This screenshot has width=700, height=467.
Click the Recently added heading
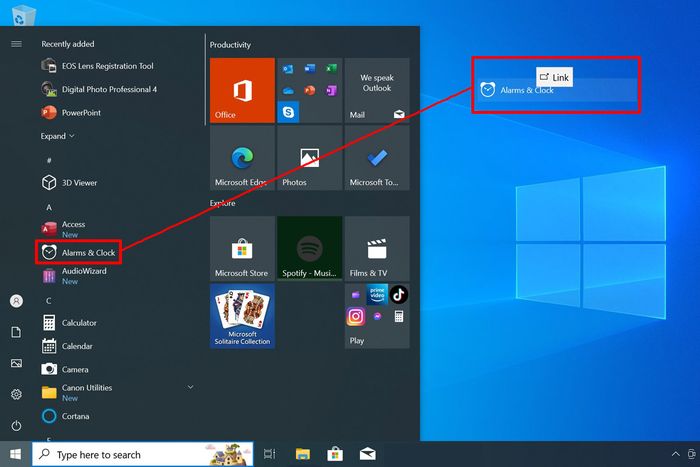(68, 44)
